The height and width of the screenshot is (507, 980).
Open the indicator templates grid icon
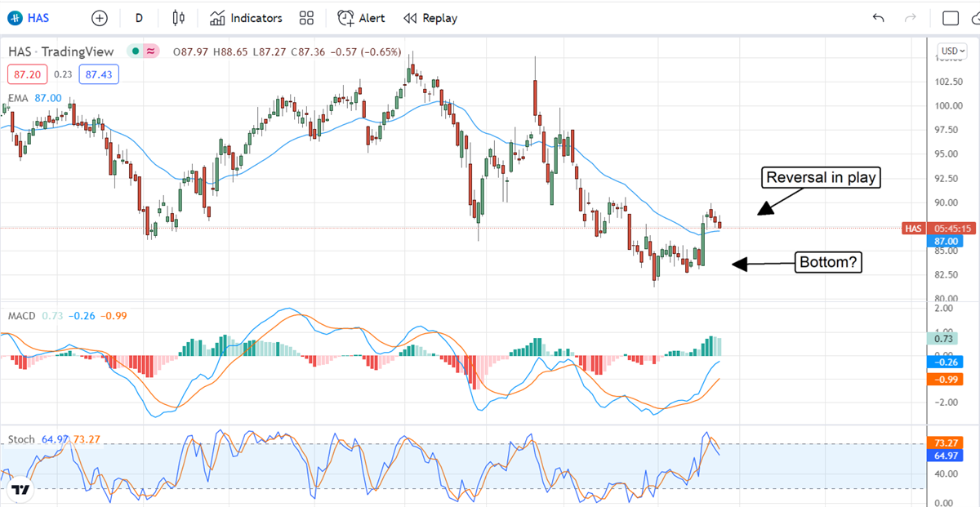(x=307, y=18)
